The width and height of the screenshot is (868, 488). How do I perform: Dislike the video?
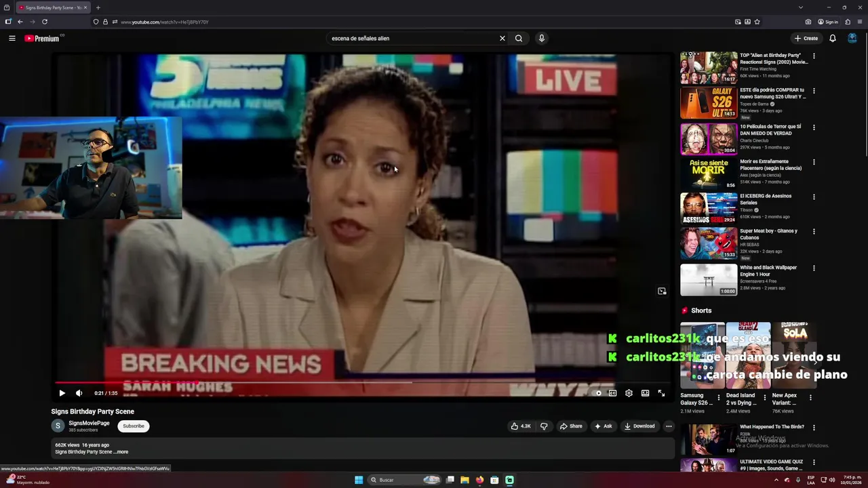pos(544,426)
